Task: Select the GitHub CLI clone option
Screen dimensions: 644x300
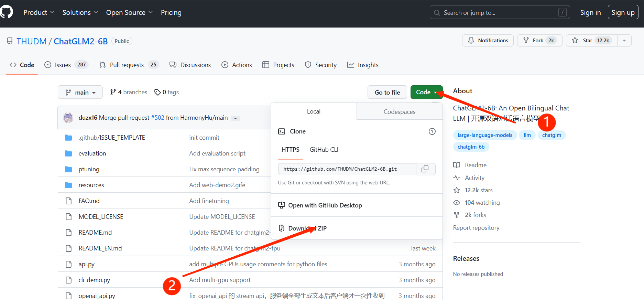Action: pos(324,150)
